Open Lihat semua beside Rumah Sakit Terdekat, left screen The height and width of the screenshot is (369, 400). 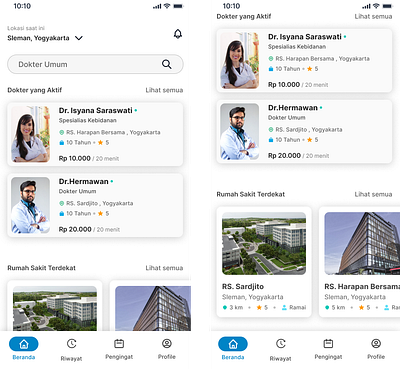[164, 268]
